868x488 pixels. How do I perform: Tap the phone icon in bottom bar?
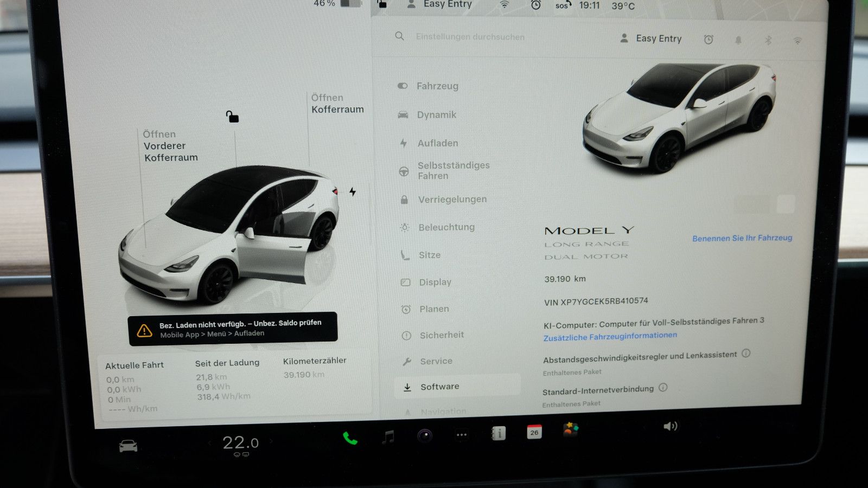pos(350,438)
